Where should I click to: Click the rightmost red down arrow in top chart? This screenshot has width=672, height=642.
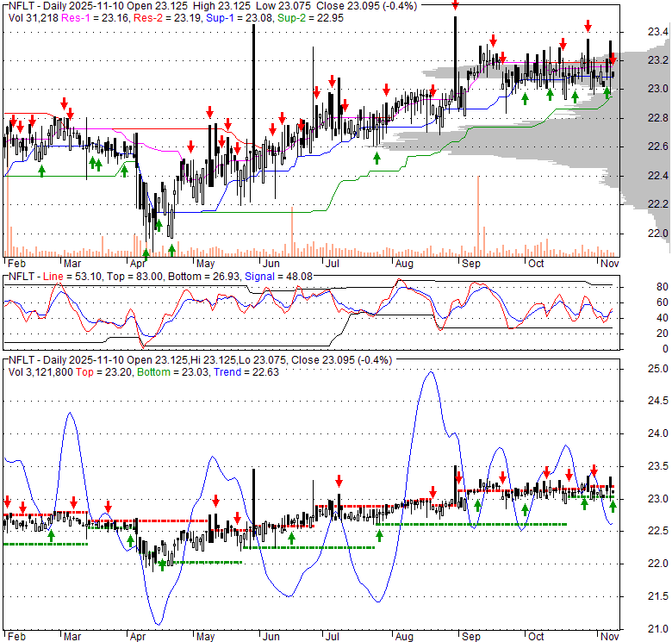click(x=613, y=59)
